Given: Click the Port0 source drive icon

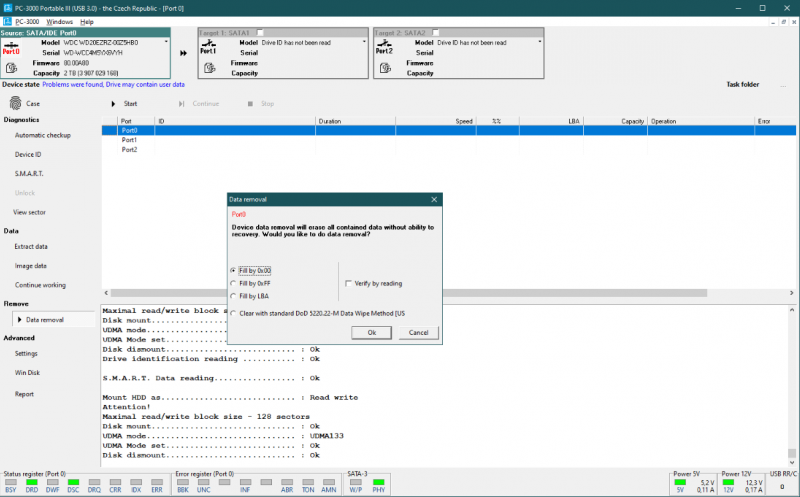Looking at the screenshot, I should (x=11, y=48).
